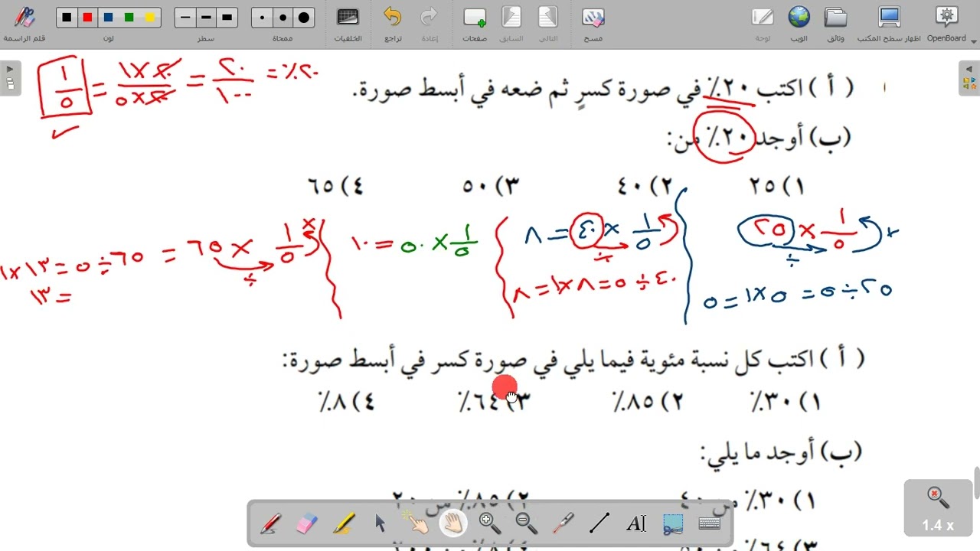
Task: Switch to Board mode (لوحة)
Action: 763,23
